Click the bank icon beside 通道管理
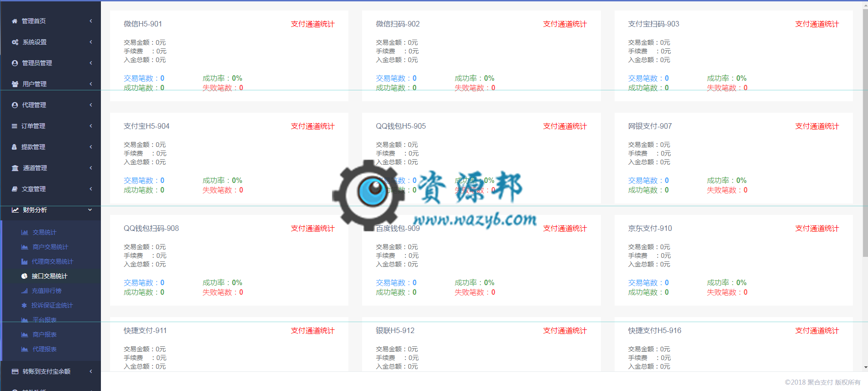 click(15, 168)
